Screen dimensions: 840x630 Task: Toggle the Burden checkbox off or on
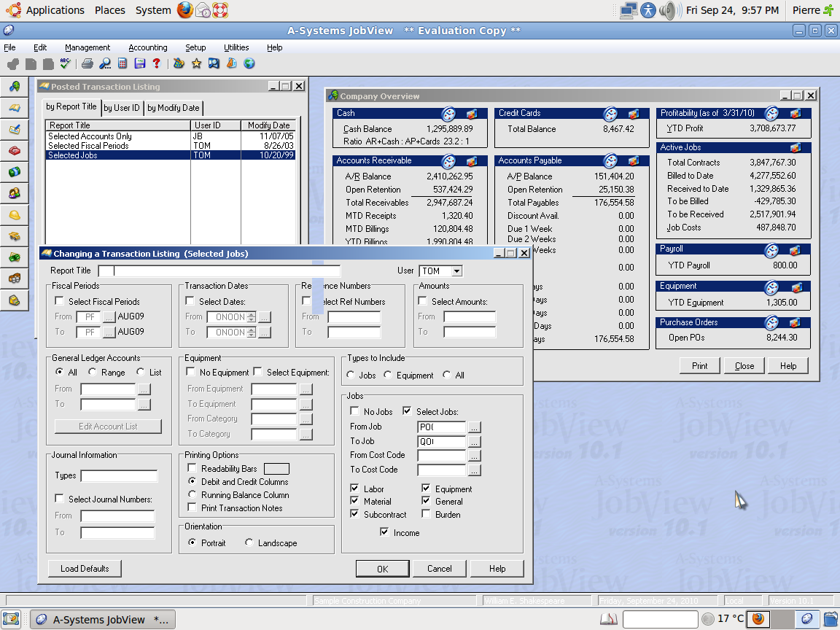[x=426, y=515]
